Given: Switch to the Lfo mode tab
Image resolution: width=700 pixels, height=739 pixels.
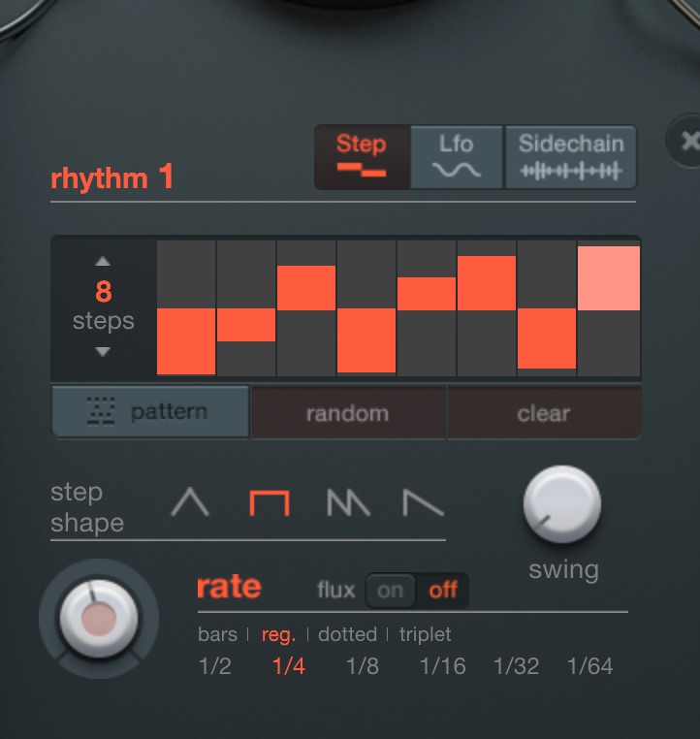Looking at the screenshot, I should pos(457,157).
